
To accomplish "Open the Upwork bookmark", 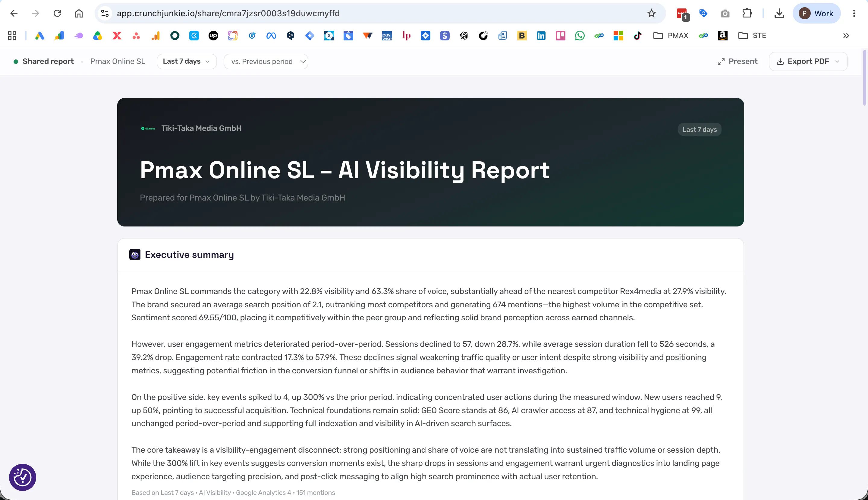I will (213, 35).
